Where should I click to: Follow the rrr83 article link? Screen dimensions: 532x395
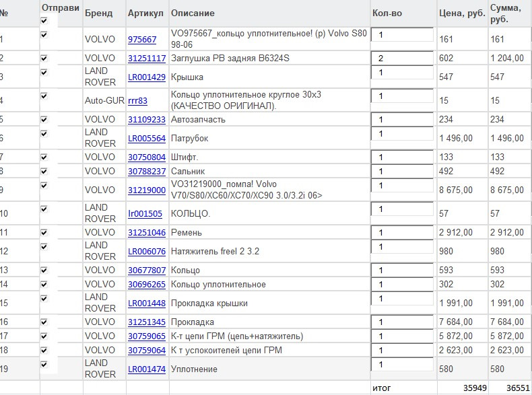pos(137,101)
